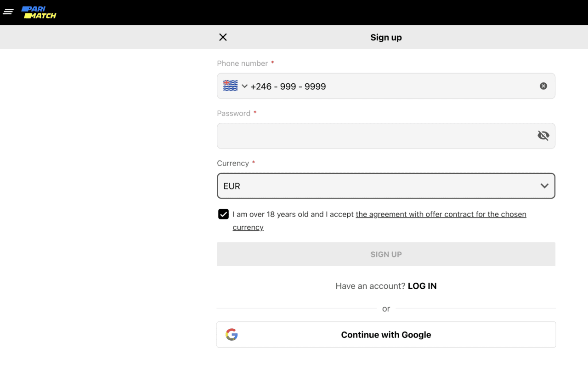Open the offer contract agreement link
Image resolution: width=588 pixels, height=366 pixels.
[x=441, y=214]
